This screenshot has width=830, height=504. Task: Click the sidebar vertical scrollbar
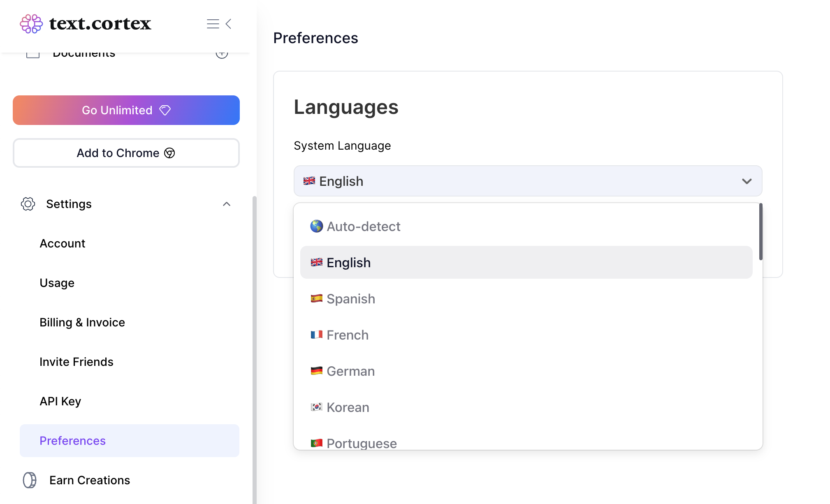tap(255, 349)
